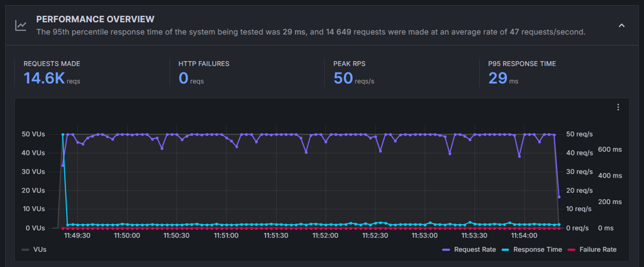Click the performance summary description sentence
The image size is (644, 267).
[311, 32]
